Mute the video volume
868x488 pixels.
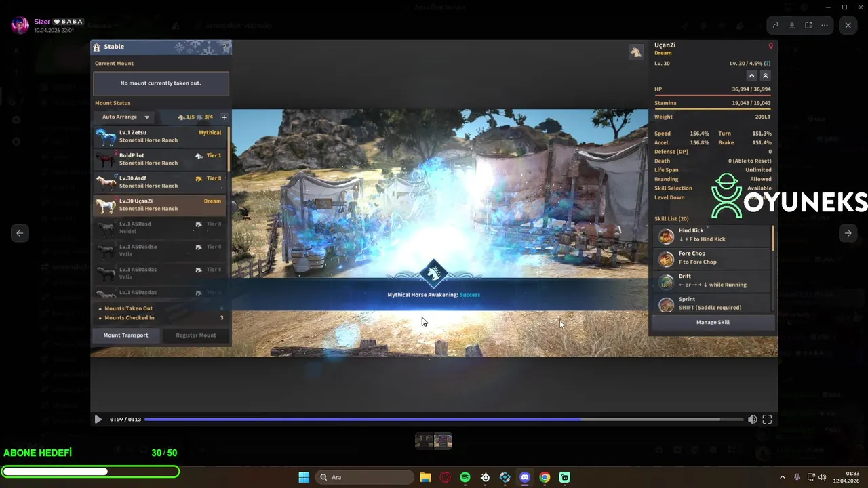(753, 420)
